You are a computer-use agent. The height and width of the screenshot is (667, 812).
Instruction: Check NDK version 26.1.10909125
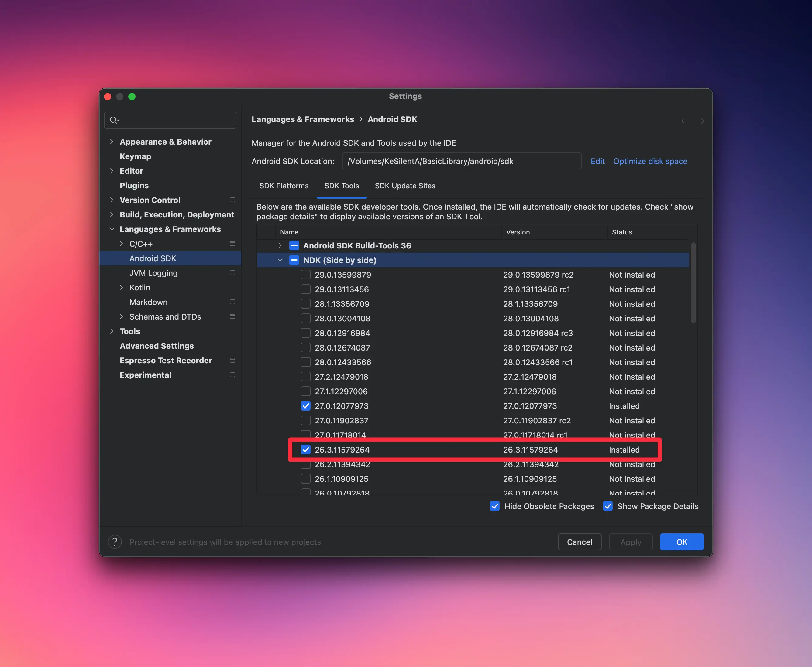click(306, 479)
